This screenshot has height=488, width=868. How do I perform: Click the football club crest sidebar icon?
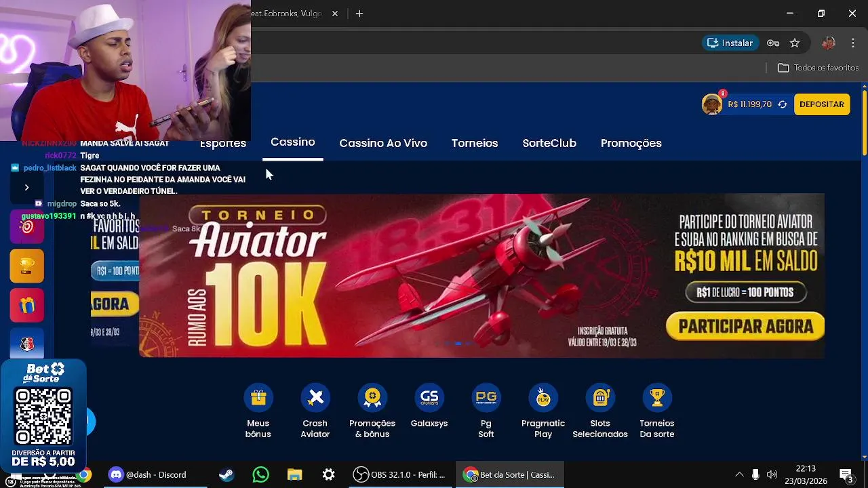[27, 344]
